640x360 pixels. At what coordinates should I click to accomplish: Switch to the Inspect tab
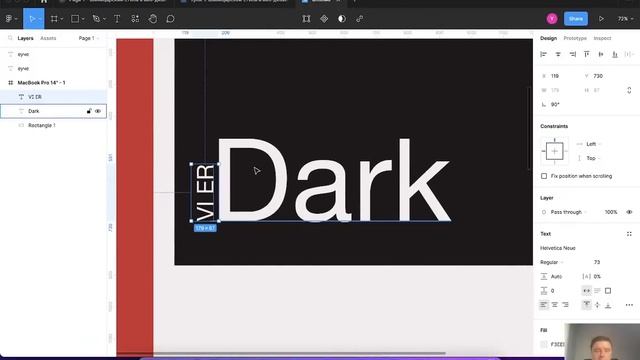602,38
